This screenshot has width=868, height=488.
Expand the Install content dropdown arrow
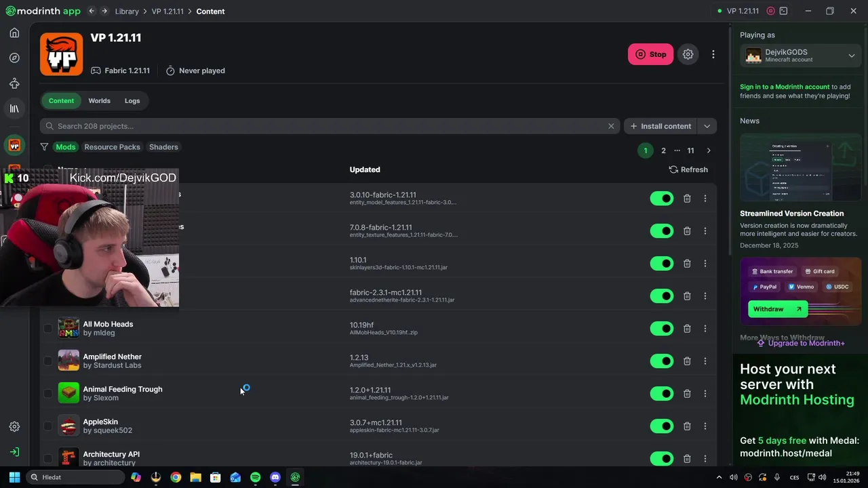tap(707, 126)
